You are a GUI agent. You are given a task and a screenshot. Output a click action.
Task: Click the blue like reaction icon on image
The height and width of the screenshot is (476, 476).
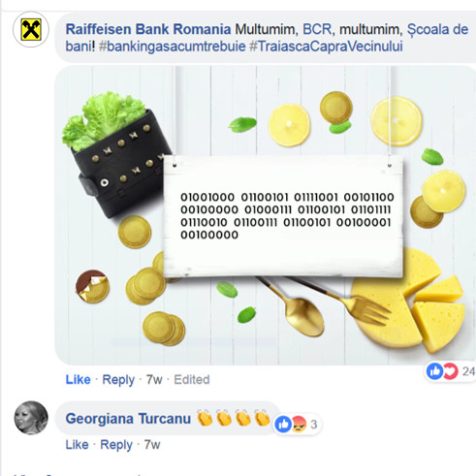(434, 371)
